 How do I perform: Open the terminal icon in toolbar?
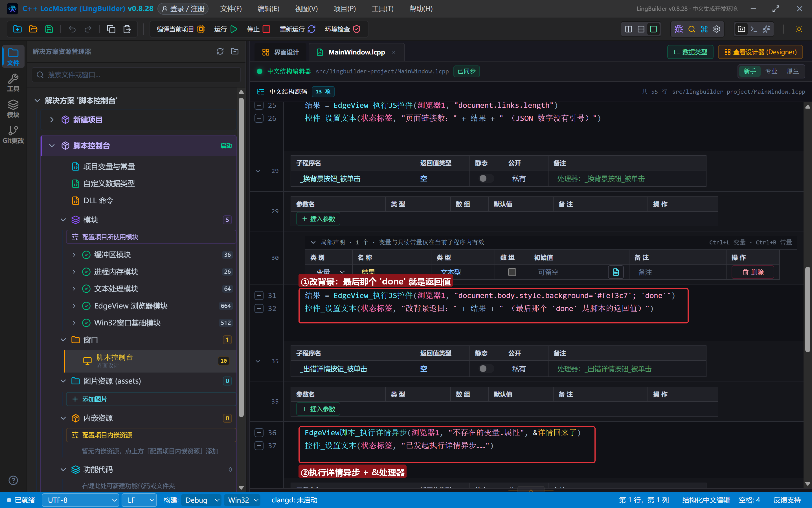point(754,29)
